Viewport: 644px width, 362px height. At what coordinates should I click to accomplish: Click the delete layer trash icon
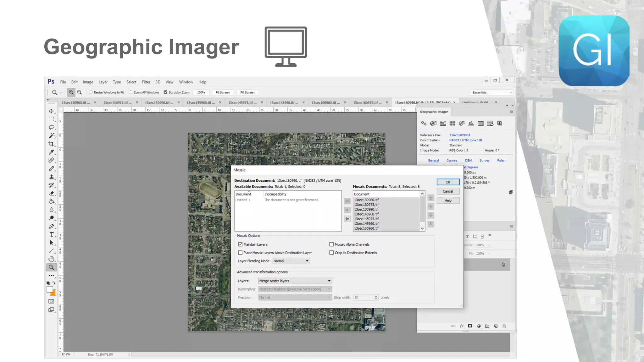pos(504,326)
